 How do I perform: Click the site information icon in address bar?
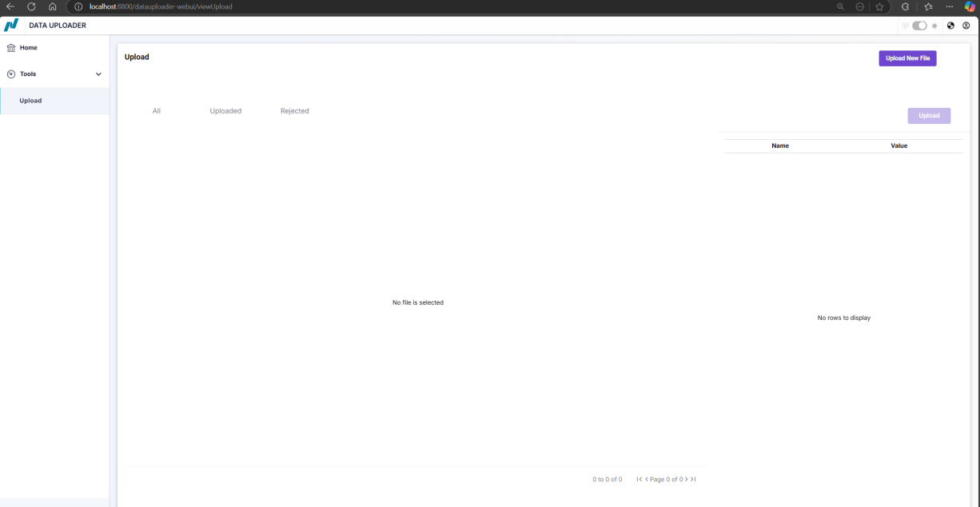(x=78, y=6)
